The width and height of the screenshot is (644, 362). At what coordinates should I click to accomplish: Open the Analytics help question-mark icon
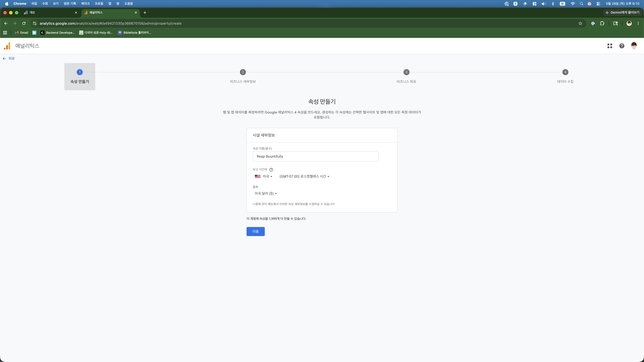click(622, 46)
